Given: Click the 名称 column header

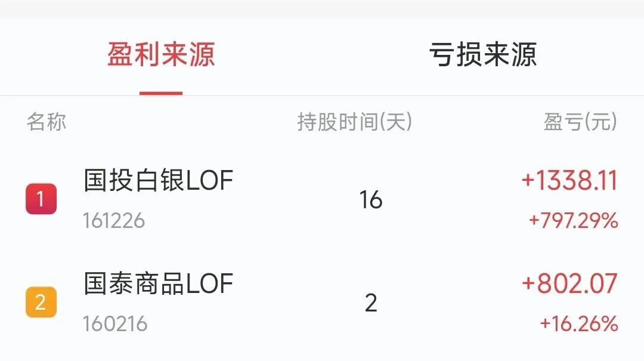Looking at the screenshot, I should coord(47,122).
